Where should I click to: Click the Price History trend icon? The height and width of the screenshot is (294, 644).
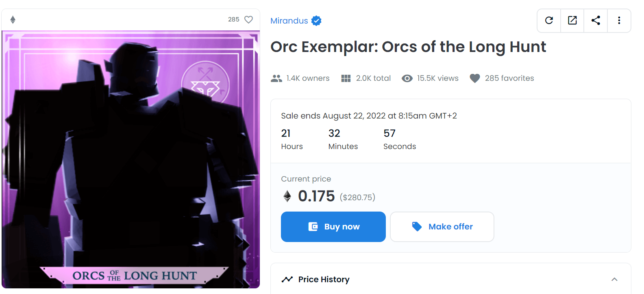287,279
